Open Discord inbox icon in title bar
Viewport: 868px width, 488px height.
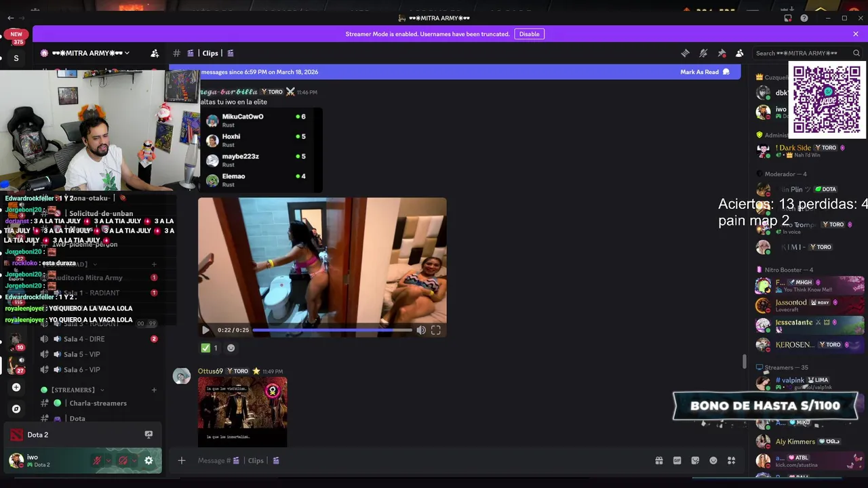pyautogui.click(x=788, y=18)
